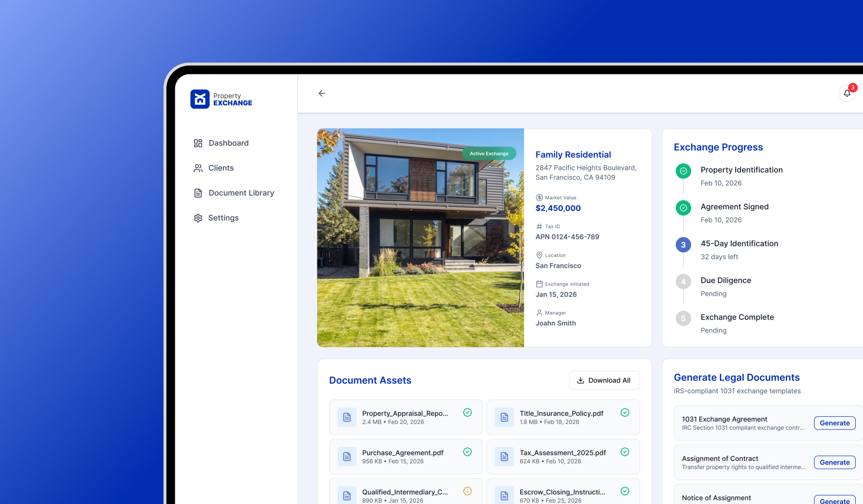
Task: Click the Manager person icon
Action: tap(539, 312)
